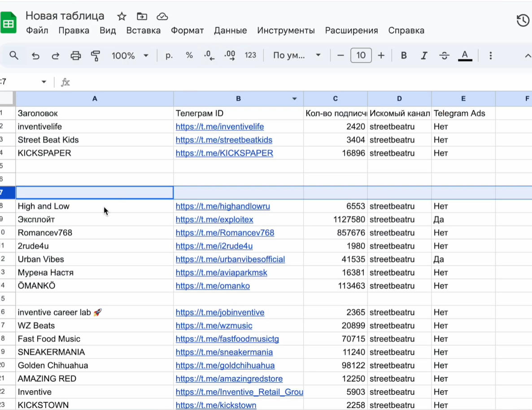Star the document title
Image resolution: width=532 pixels, height=410 pixels.
click(x=122, y=17)
